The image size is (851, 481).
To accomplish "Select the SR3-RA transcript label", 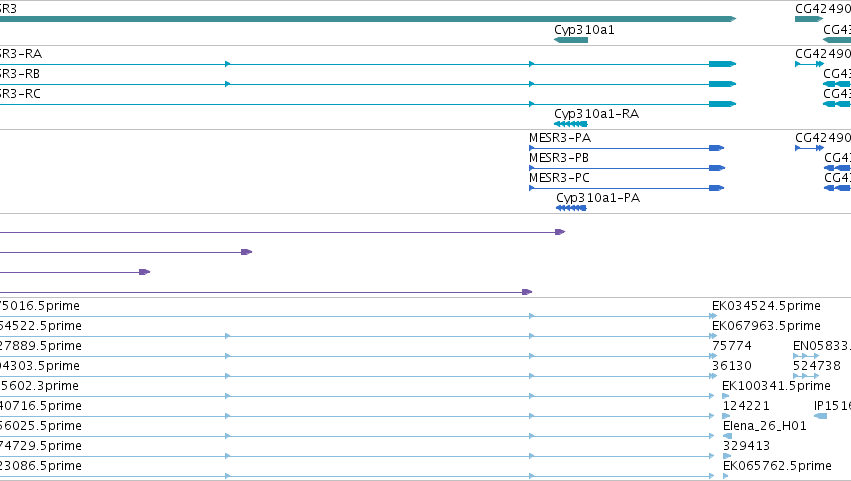I will tap(21, 54).
